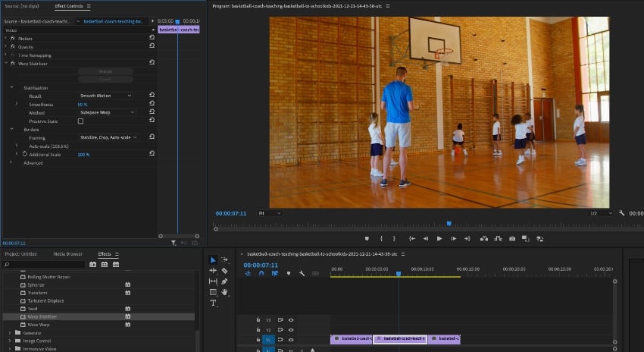
Task: Open Method dropdown Subspace Warp
Action: pos(107,112)
